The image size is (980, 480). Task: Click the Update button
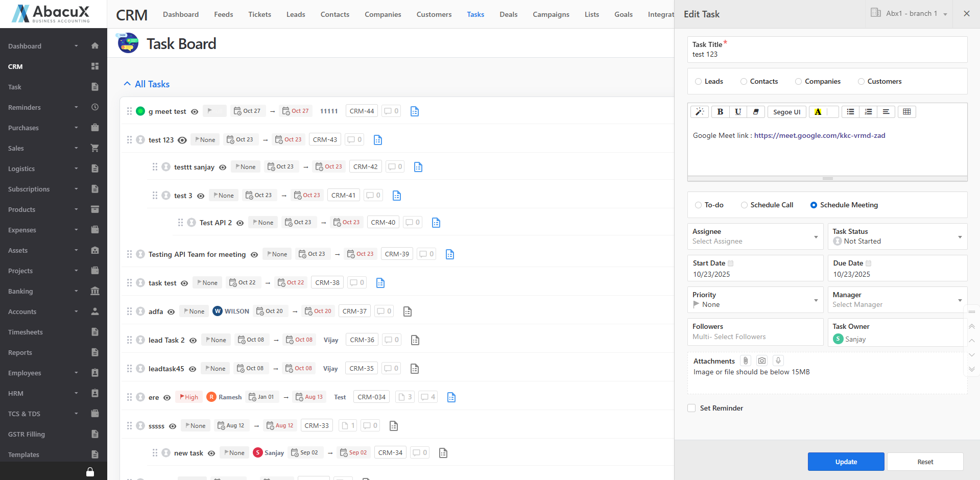[846, 462]
